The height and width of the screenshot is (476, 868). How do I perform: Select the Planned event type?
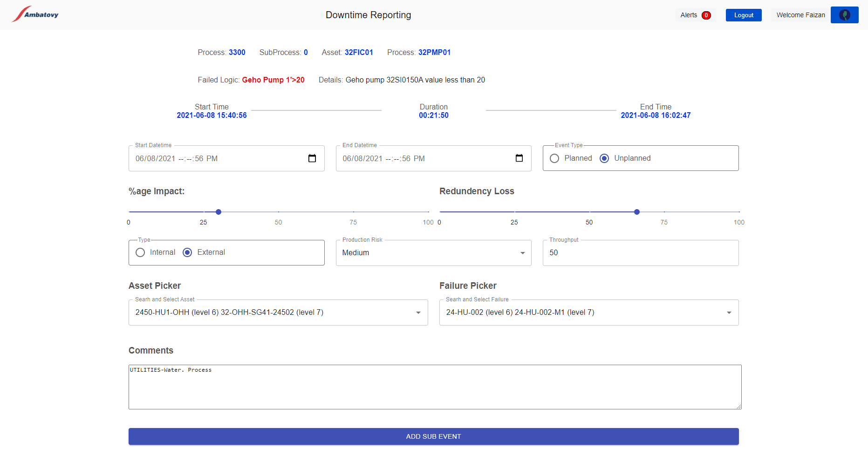tap(554, 158)
